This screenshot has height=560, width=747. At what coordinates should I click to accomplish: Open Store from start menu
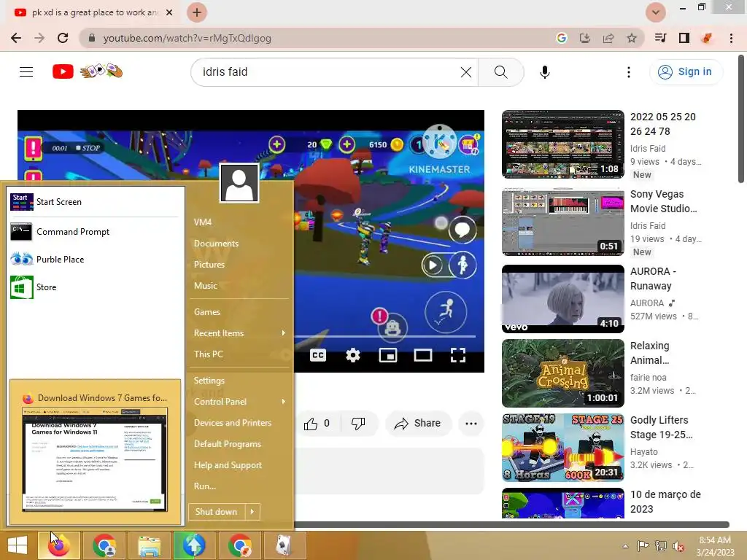click(94, 287)
